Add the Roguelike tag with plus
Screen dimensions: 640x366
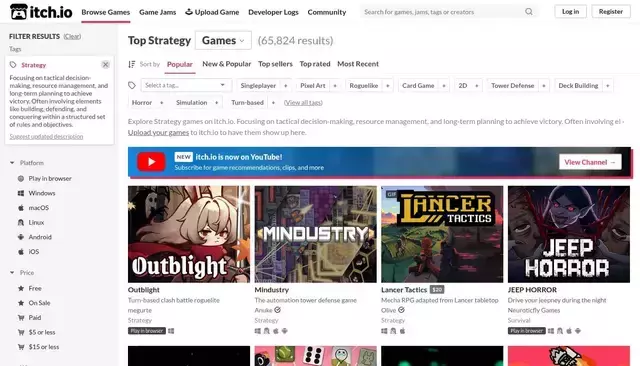click(x=388, y=86)
